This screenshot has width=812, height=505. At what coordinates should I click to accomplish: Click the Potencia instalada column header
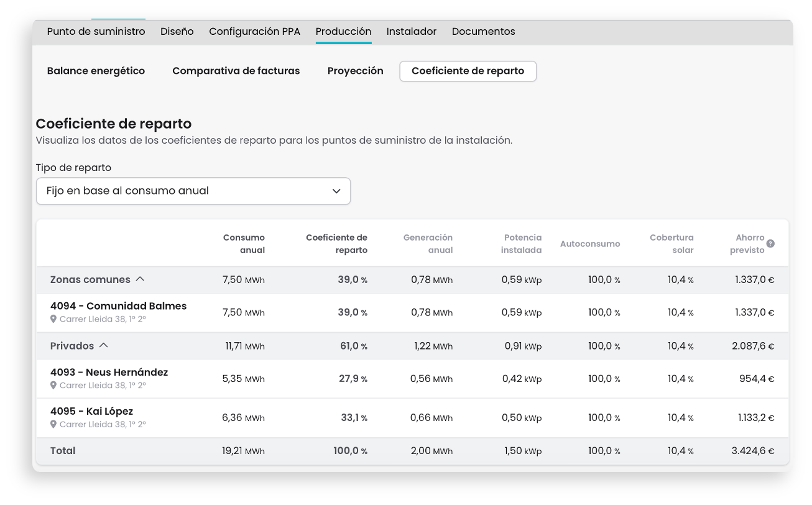[523, 244]
